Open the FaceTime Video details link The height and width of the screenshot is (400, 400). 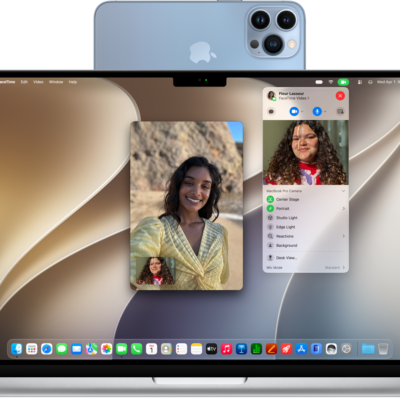point(294,98)
